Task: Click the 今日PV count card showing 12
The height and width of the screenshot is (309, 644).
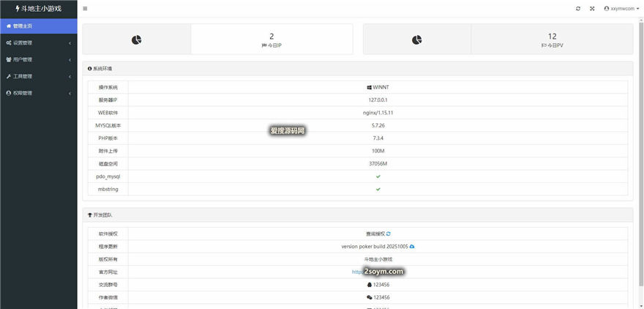Action: pos(552,40)
